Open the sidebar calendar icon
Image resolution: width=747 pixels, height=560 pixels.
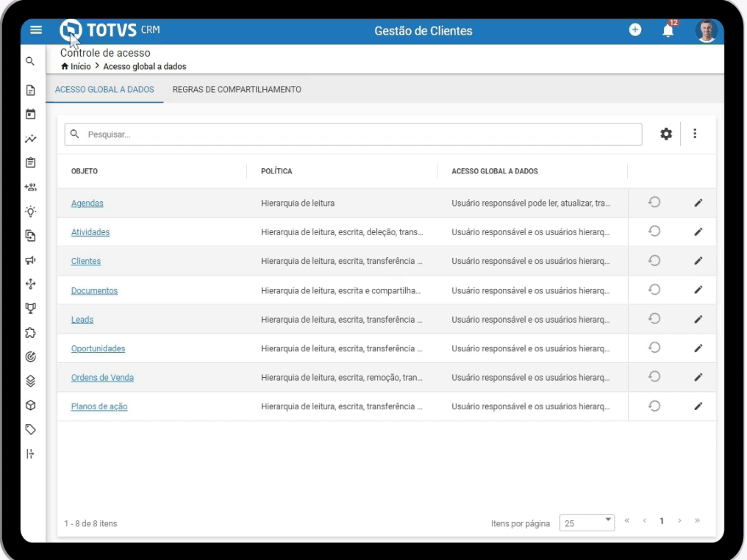pos(30,115)
